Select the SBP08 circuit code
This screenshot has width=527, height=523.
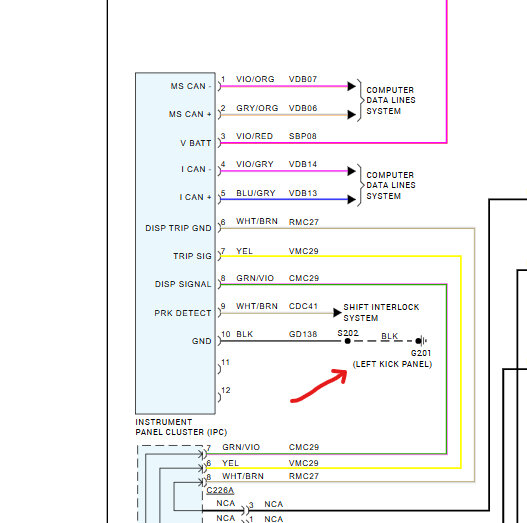(303, 136)
